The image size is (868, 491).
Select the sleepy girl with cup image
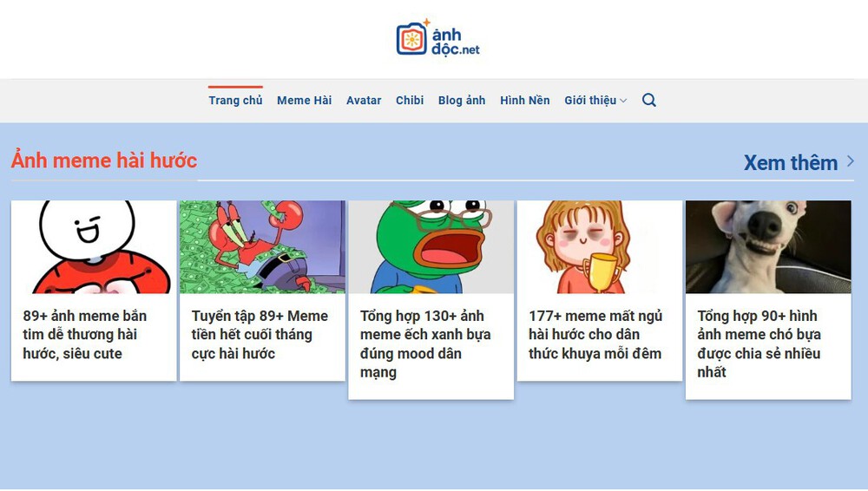coord(600,247)
